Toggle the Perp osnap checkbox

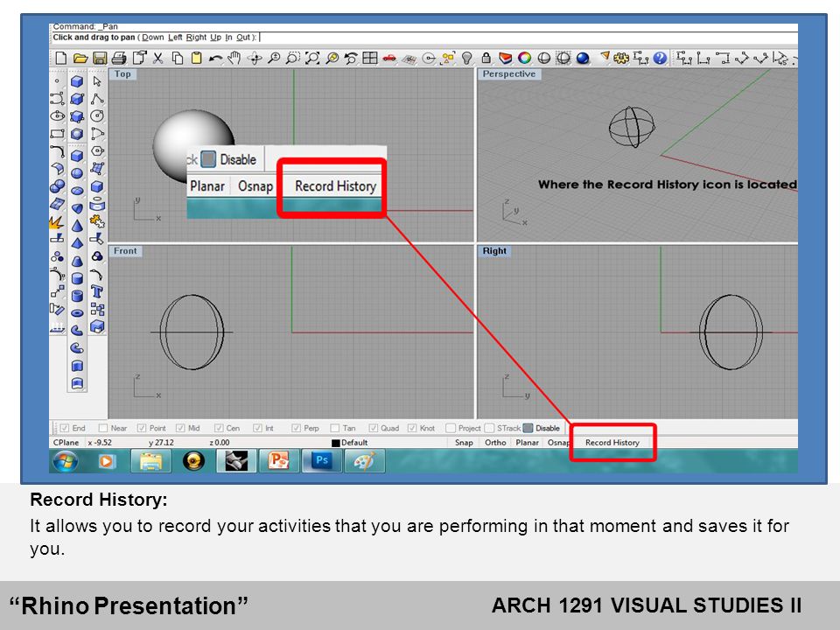click(297, 428)
